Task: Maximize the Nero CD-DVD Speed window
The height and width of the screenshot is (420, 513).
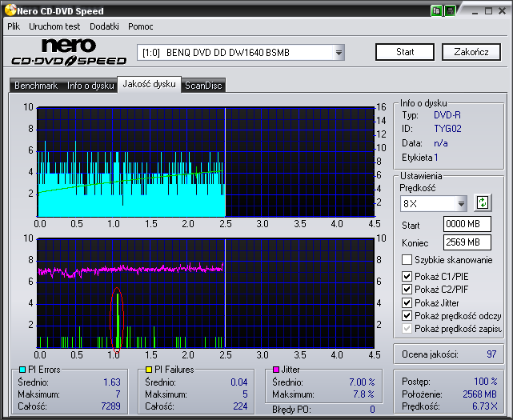Action: [x=488, y=11]
